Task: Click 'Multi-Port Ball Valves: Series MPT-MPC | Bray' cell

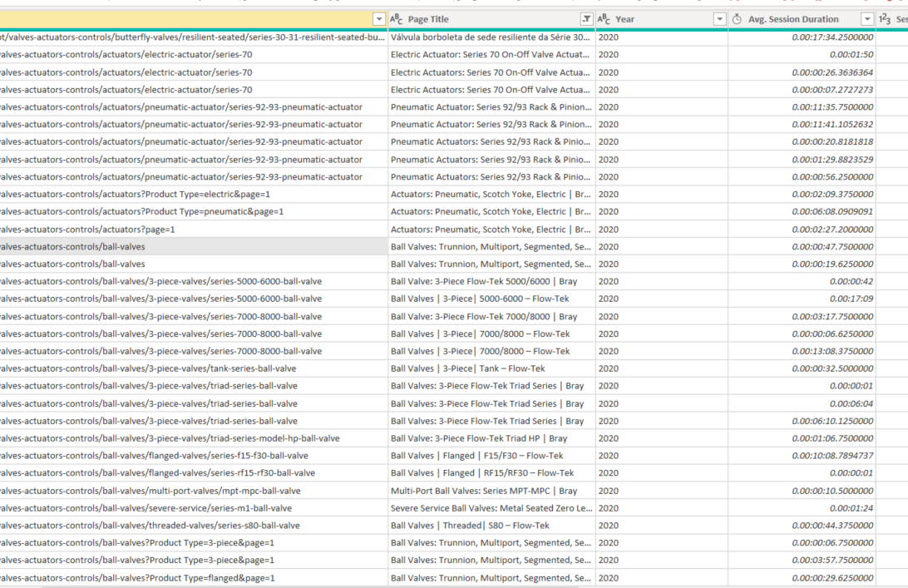Action: click(x=491, y=491)
